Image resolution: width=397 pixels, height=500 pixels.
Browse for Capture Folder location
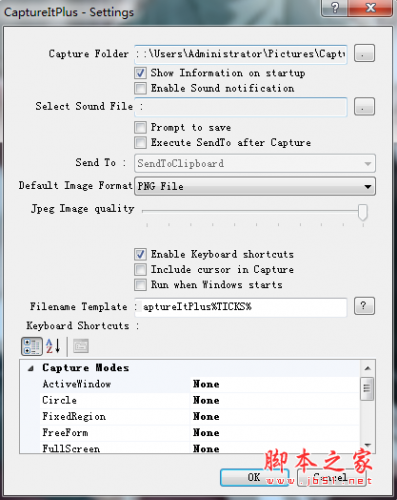[x=364, y=53]
